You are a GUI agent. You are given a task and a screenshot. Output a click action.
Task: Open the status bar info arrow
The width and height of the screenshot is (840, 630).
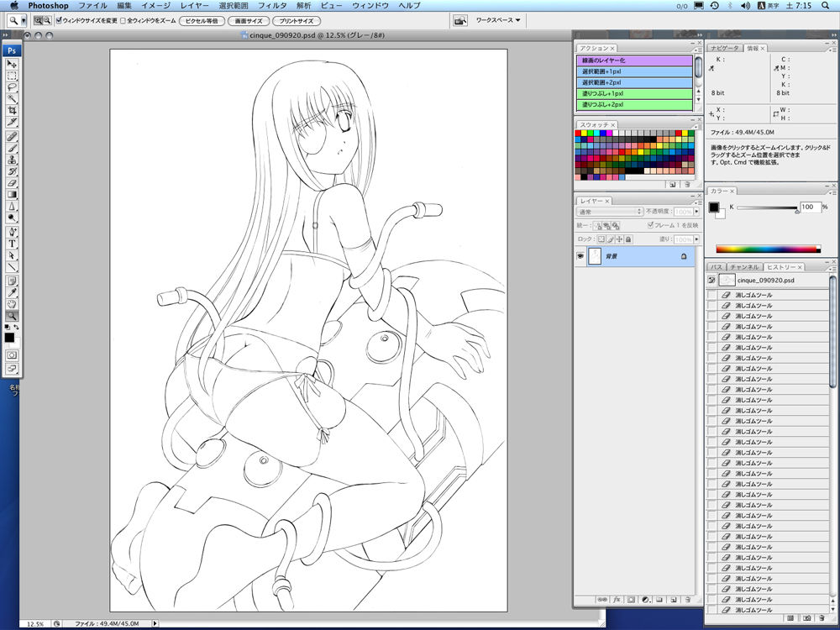155,623
